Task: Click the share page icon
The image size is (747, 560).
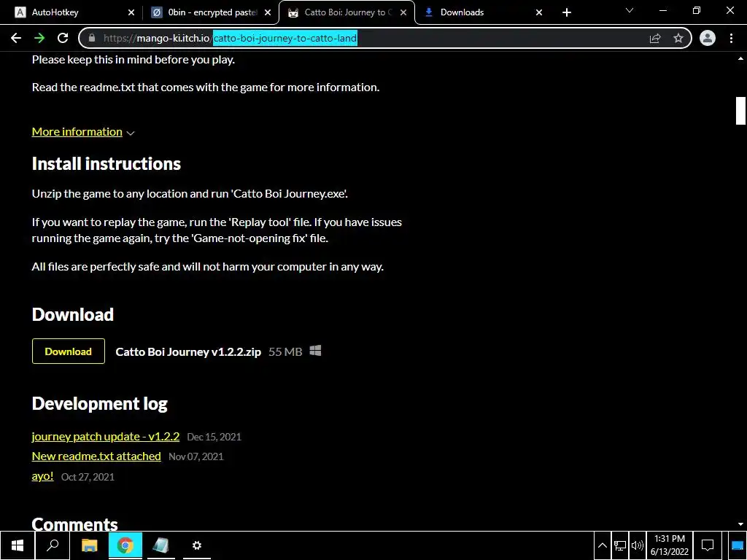Action: coord(655,38)
